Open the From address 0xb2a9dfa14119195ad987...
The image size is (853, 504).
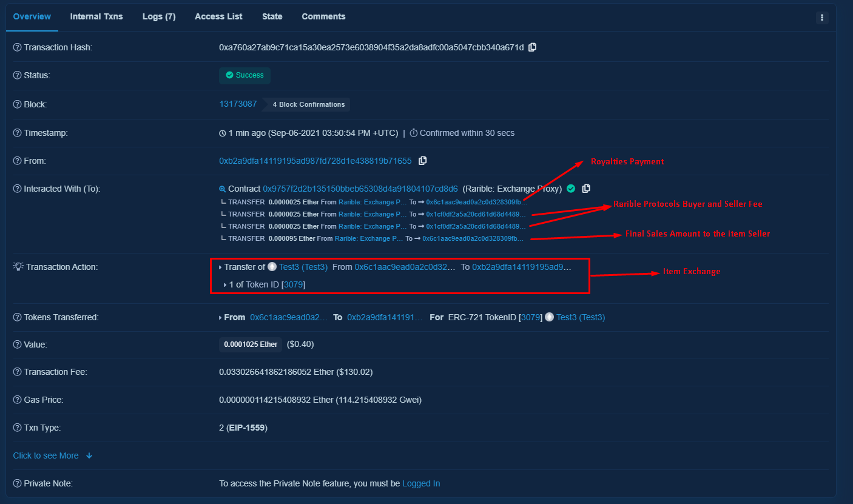click(315, 161)
